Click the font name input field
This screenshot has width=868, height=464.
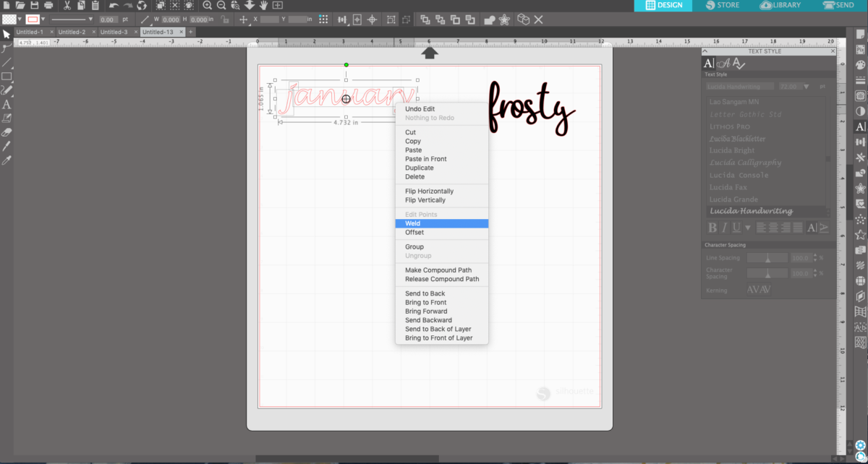click(x=740, y=86)
